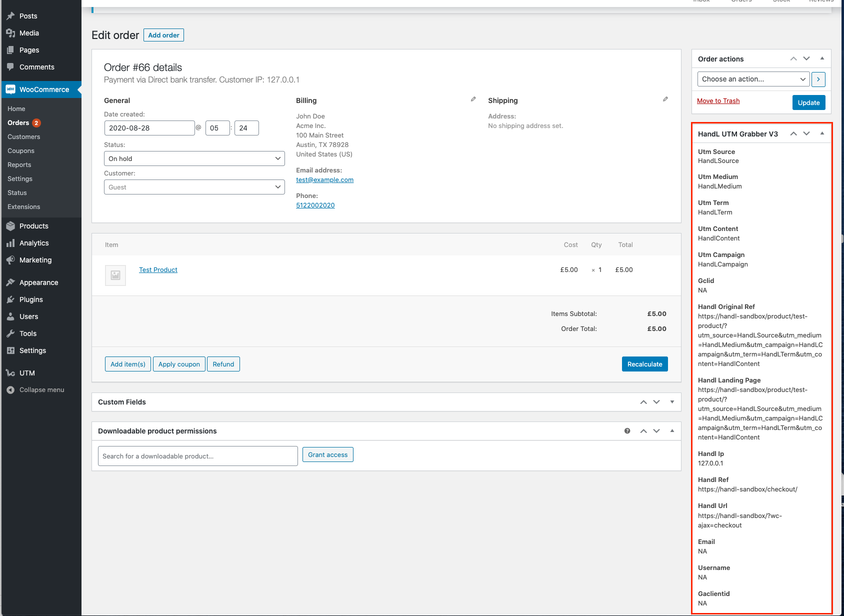Collapse the HandL UTM Grabber V3 panel

point(821,133)
